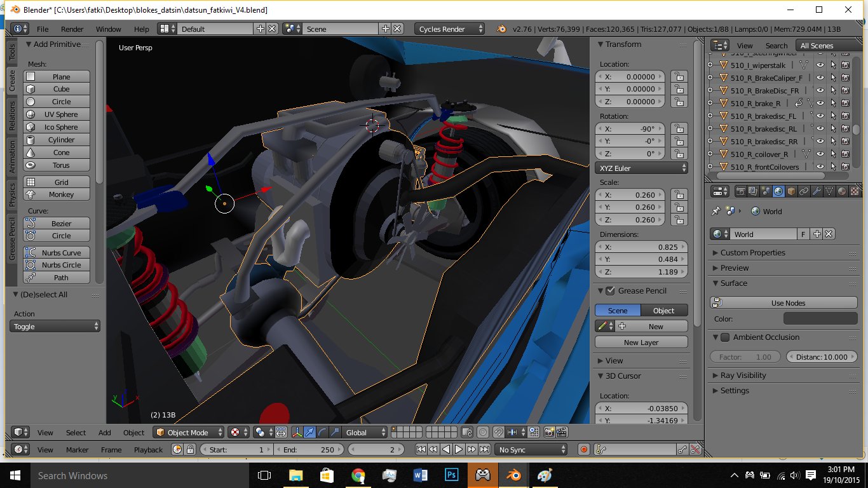The width and height of the screenshot is (868, 488).
Task: Add a Monkey mesh primitive
Action: (57, 194)
